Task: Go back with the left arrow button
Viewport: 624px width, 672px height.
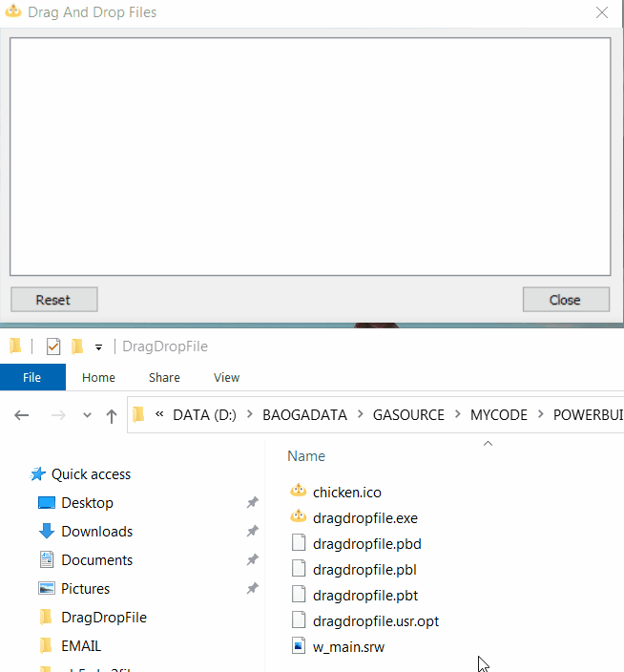Action: 21,415
